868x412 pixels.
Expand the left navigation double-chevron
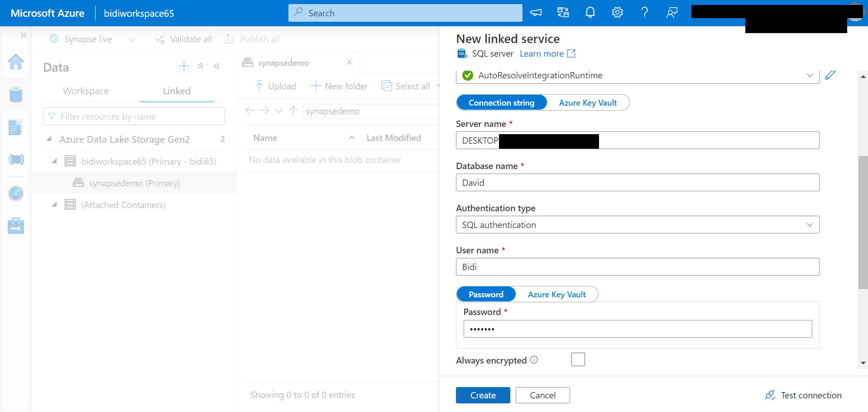24,35
